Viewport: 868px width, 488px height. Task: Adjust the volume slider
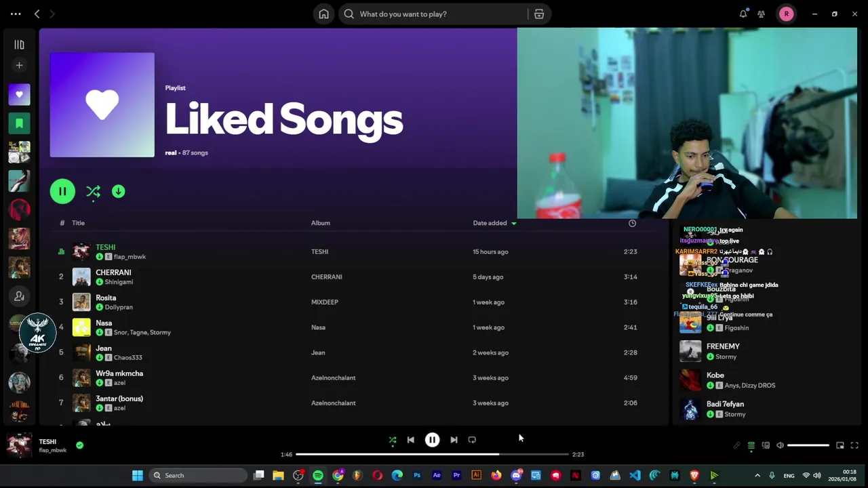[x=808, y=445]
